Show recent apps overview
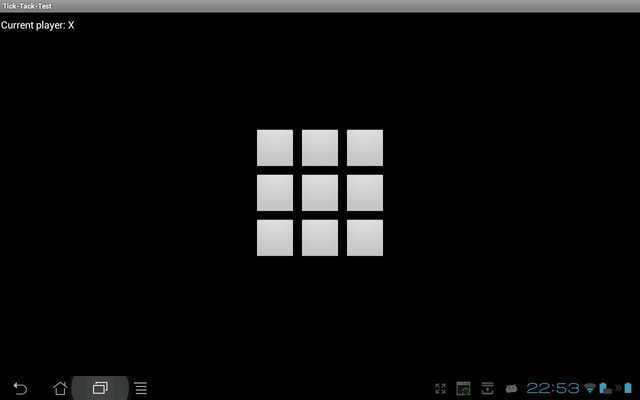Viewport: 640px width, 400px height. pos(100,388)
